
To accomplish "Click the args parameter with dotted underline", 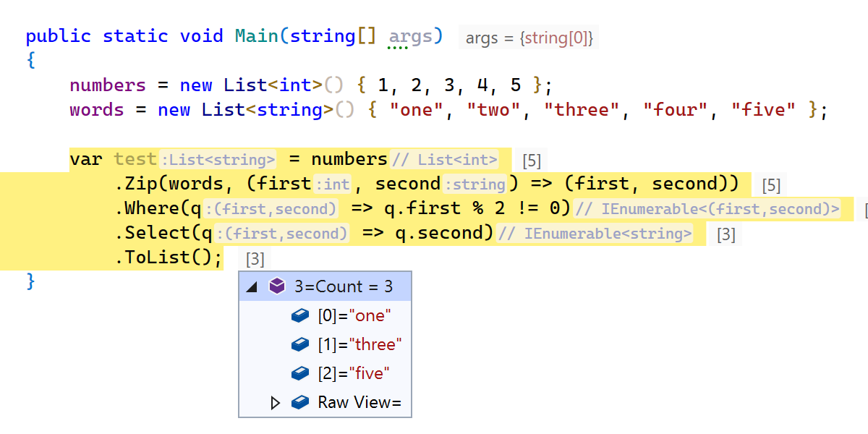I will coord(409,36).
